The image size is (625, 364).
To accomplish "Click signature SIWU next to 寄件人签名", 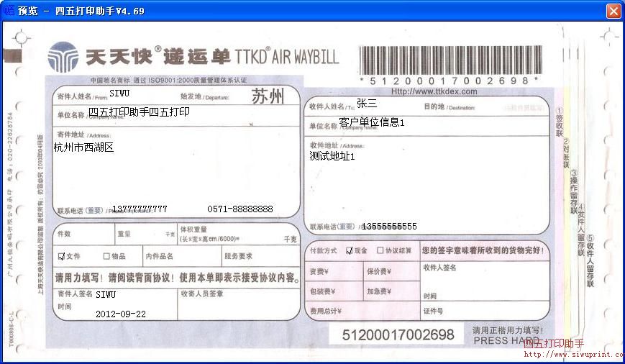I will pyautogui.click(x=106, y=295).
